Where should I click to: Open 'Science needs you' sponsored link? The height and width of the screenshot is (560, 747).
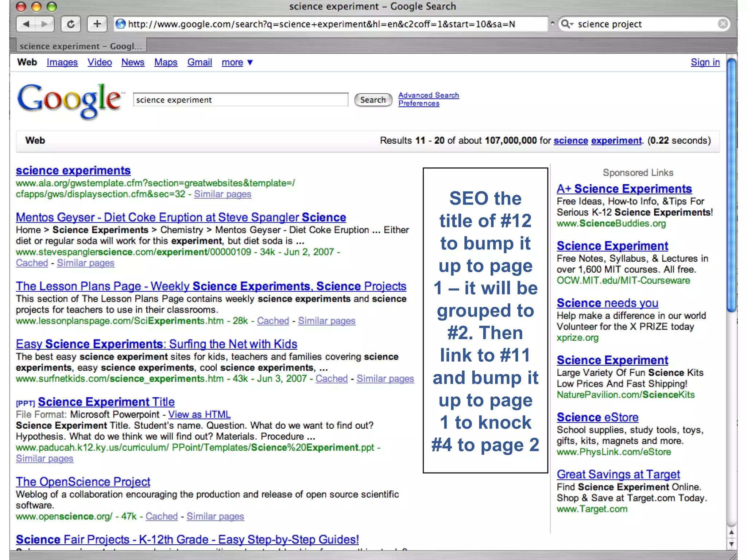click(607, 303)
